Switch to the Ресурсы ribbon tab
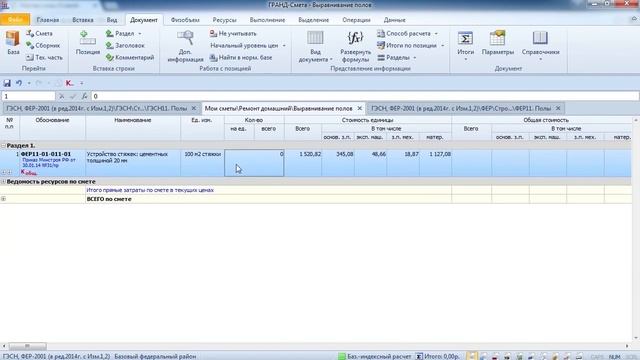Image resolution: width=640 pixels, height=360 pixels. [x=224, y=20]
